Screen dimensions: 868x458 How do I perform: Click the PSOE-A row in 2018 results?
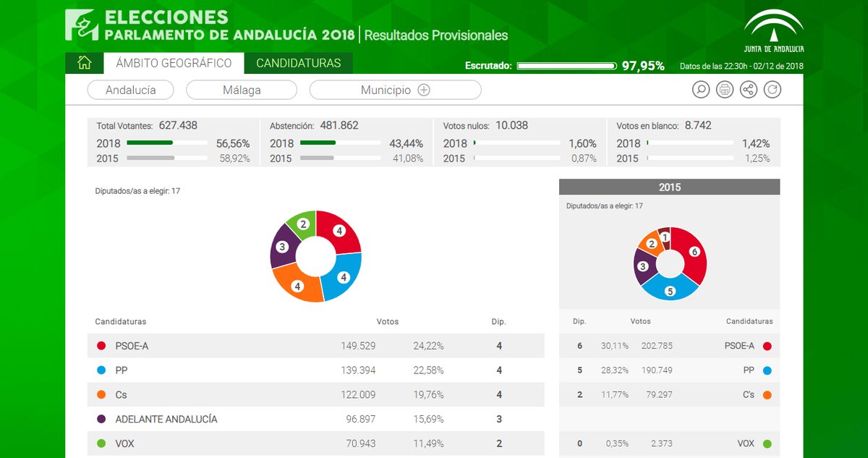(315, 346)
